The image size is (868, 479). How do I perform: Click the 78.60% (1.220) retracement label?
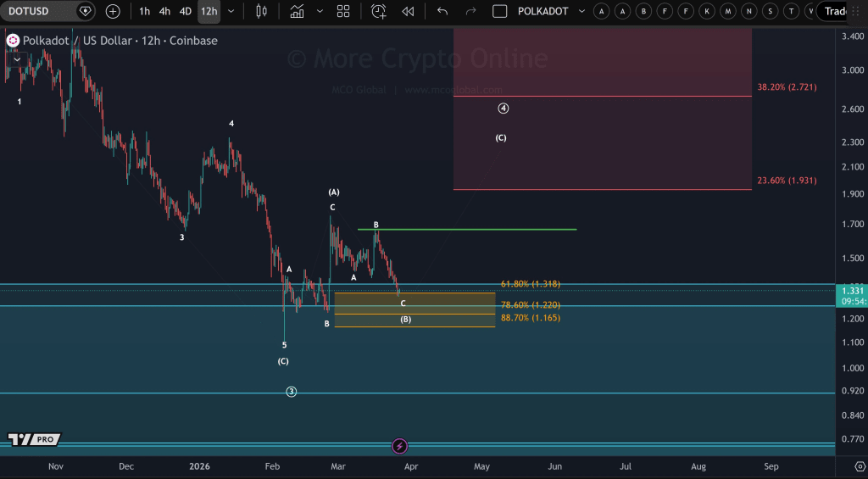click(531, 304)
